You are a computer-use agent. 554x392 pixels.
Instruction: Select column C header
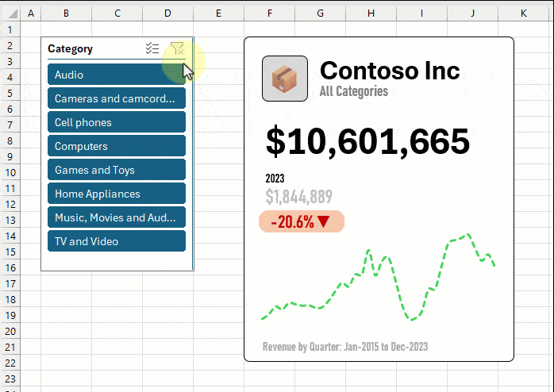point(117,13)
